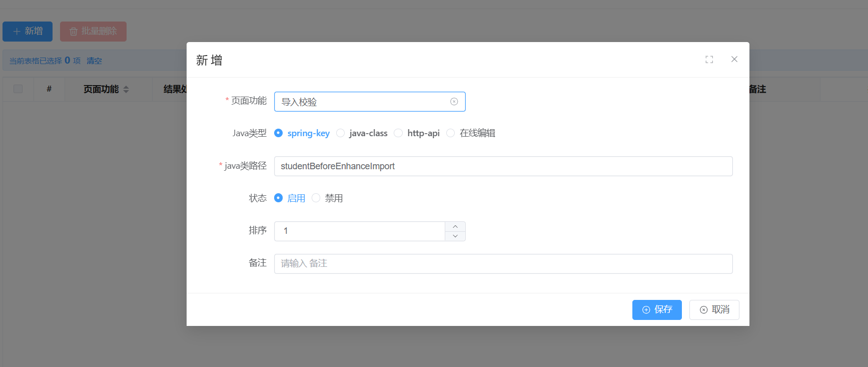Save the form with the 保存 button

point(657,310)
